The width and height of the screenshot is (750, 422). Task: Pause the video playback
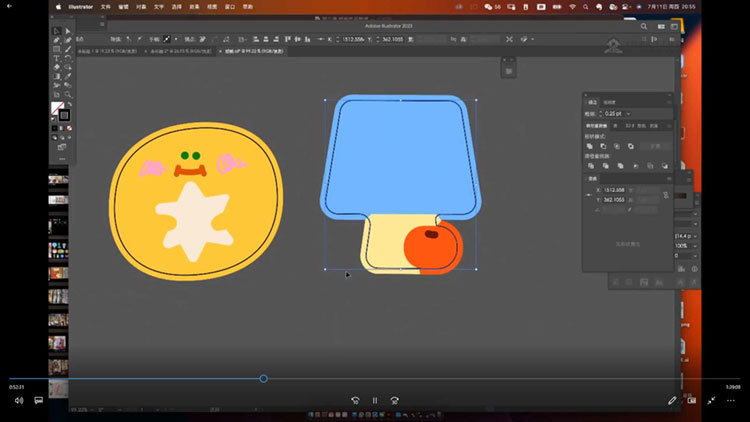375,400
